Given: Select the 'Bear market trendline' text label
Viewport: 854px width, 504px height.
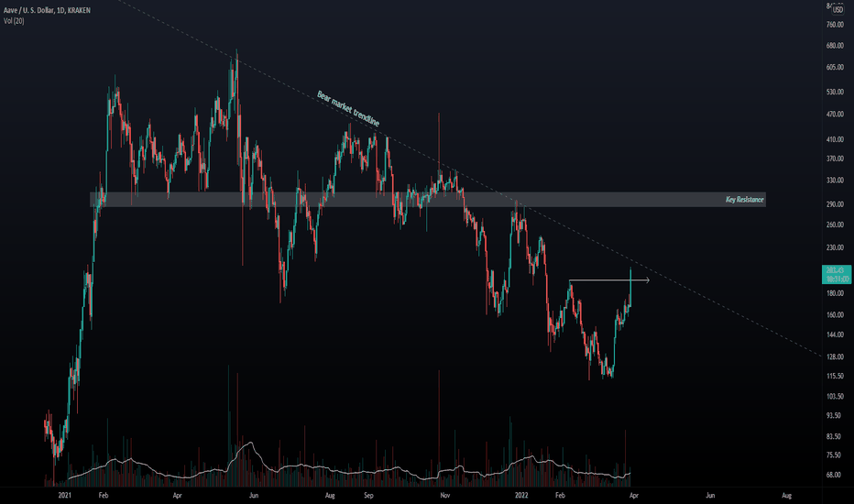Looking at the screenshot, I should click(x=348, y=108).
